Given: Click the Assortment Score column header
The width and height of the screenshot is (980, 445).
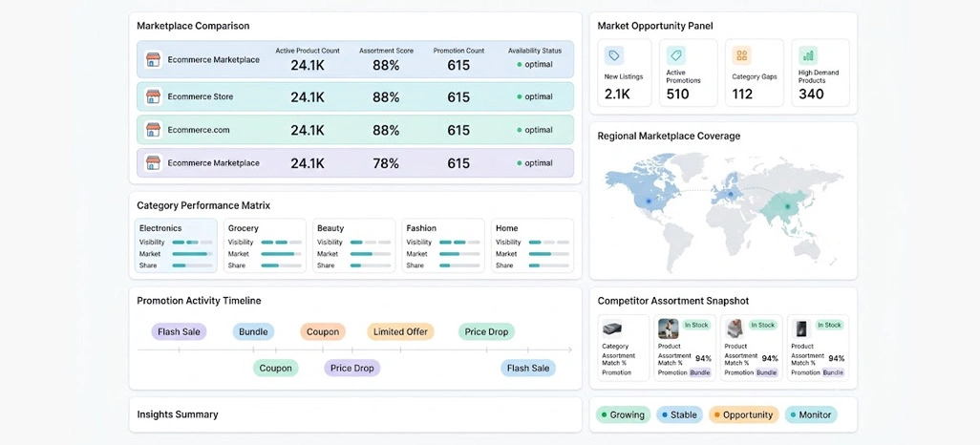Looking at the screenshot, I should click(x=386, y=51).
